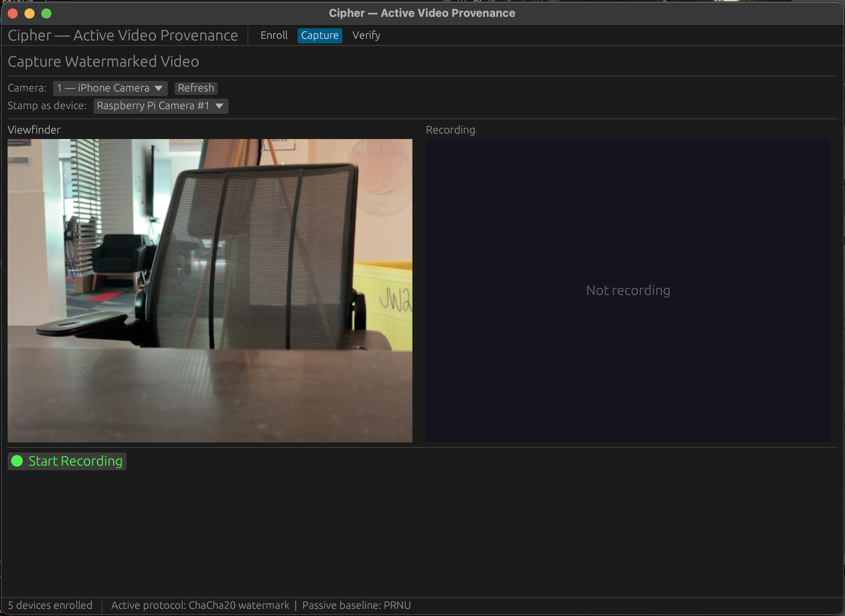Click the Viewfinder live camera preview
The image size is (845, 616).
[x=210, y=290]
